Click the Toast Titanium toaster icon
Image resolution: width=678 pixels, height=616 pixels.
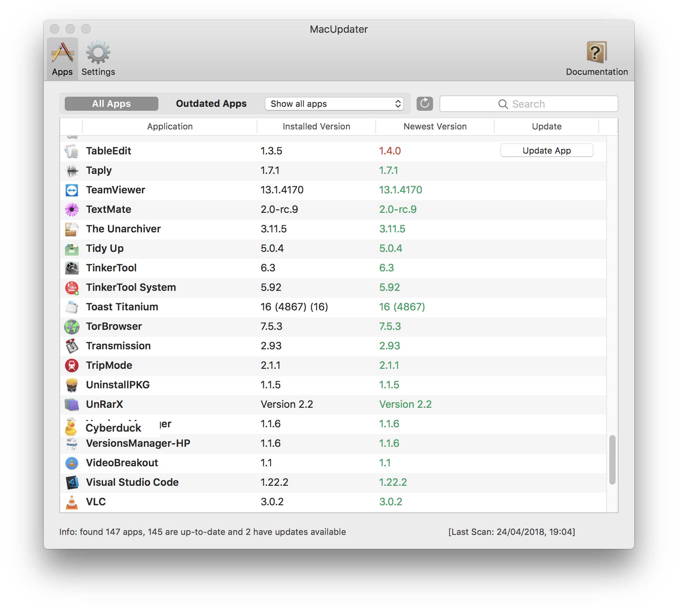pos(72,307)
